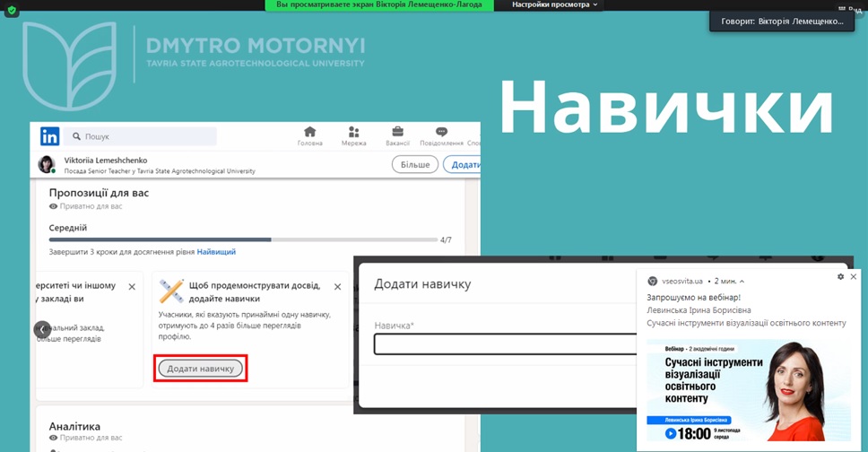Screen dimensions: 868x452
Task: Click the LinkedIn logo icon
Action: tap(50, 136)
